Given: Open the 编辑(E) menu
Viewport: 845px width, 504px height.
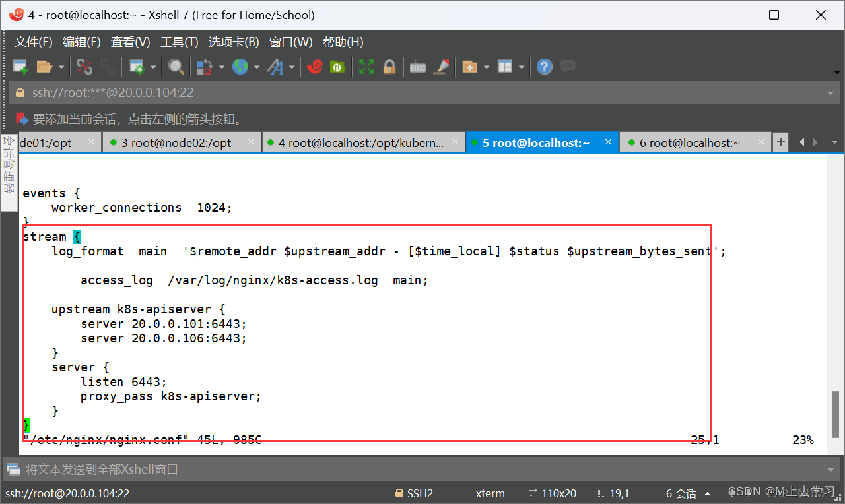Looking at the screenshot, I should [82, 42].
